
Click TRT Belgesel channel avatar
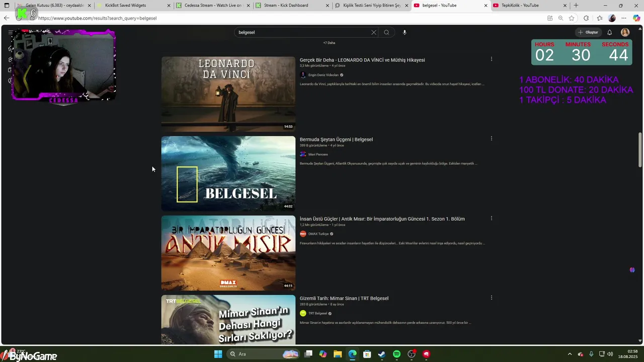pyautogui.click(x=303, y=313)
